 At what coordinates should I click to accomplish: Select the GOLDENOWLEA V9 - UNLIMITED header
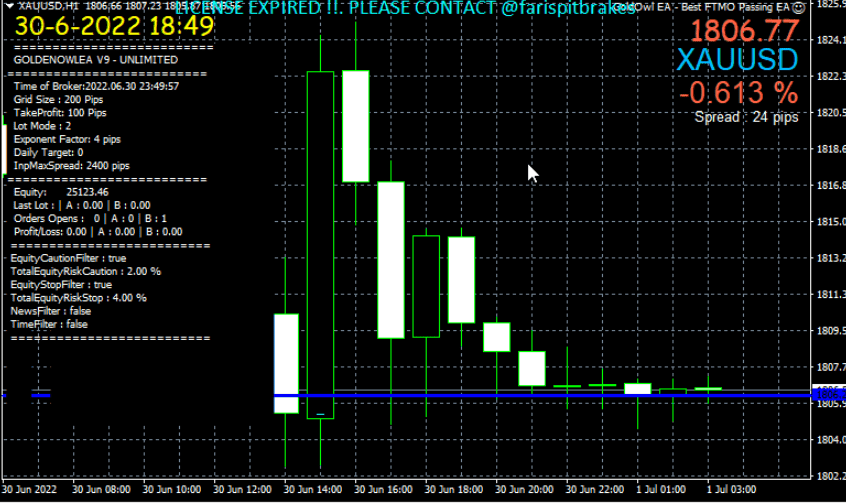96,60
